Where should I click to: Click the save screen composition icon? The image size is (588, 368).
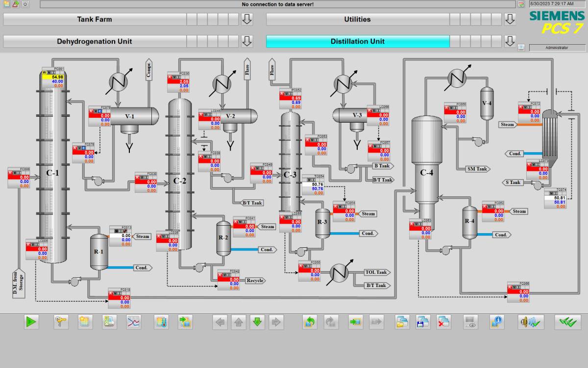(423, 322)
